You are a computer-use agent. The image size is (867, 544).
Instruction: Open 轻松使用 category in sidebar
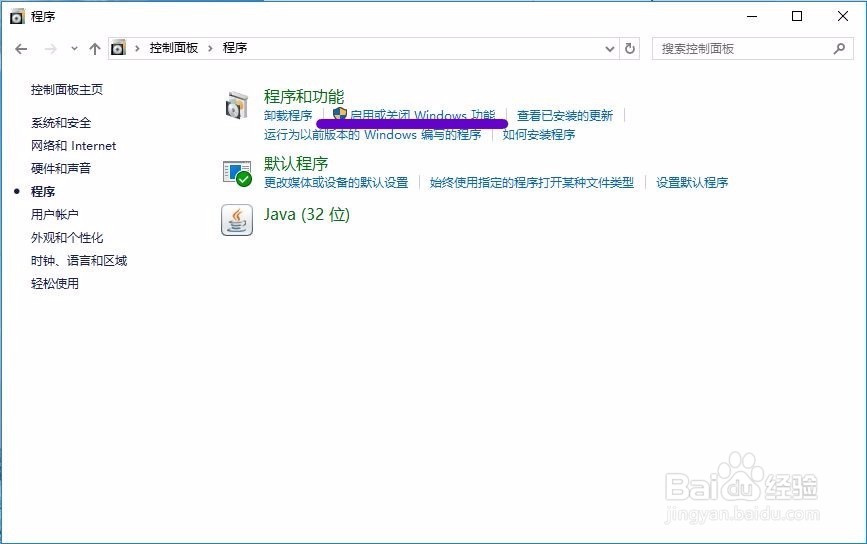tap(55, 284)
